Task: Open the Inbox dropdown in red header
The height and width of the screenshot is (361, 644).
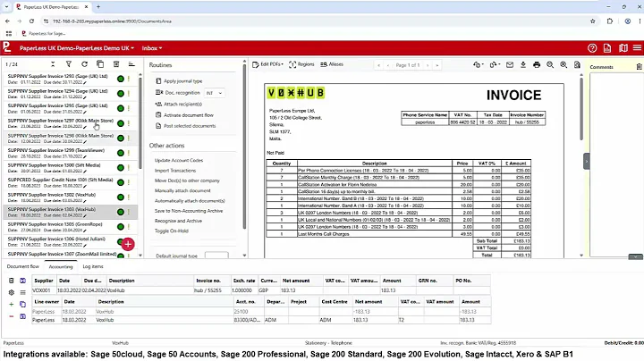Action: [x=152, y=48]
